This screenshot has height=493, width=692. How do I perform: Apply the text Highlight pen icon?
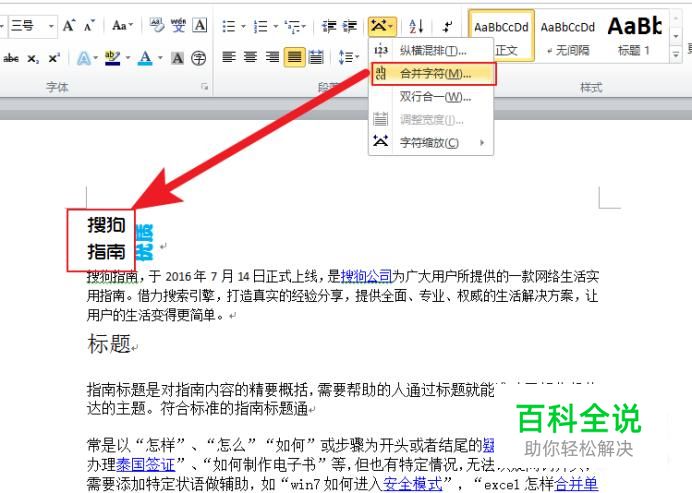tap(113, 58)
